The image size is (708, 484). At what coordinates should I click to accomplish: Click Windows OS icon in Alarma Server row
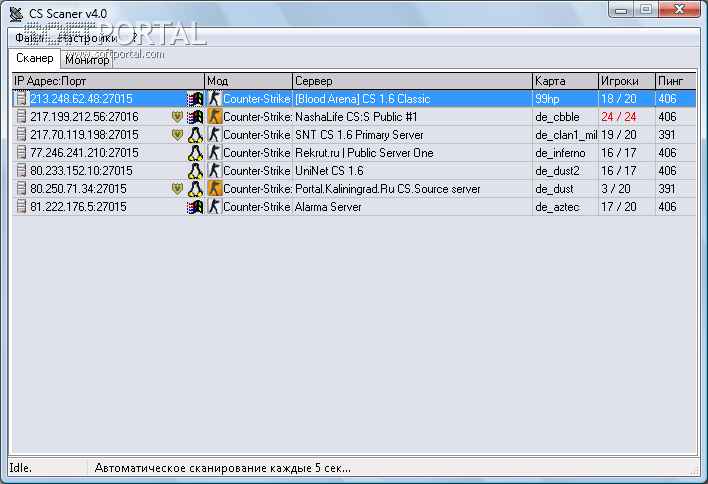pos(195,207)
